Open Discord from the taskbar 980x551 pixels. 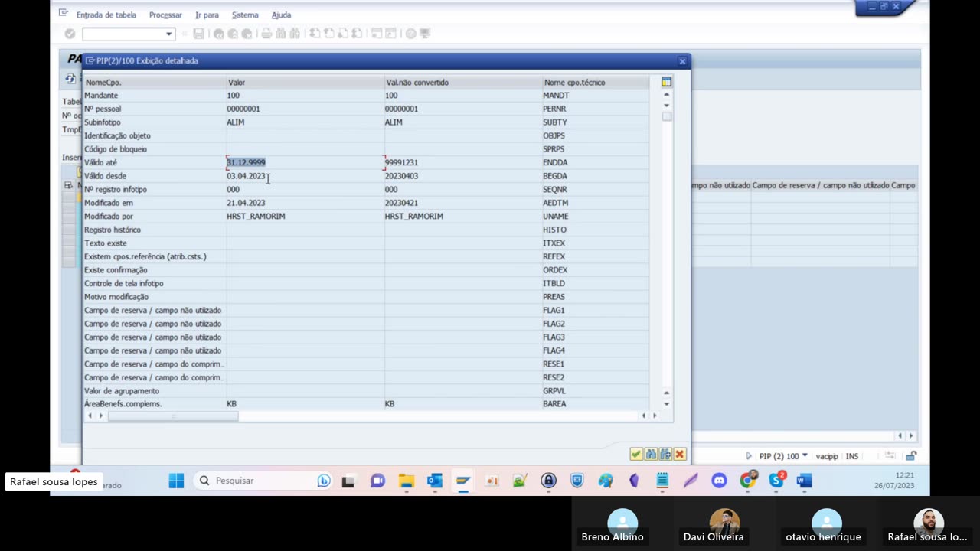pyautogui.click(x=718, y=481)
